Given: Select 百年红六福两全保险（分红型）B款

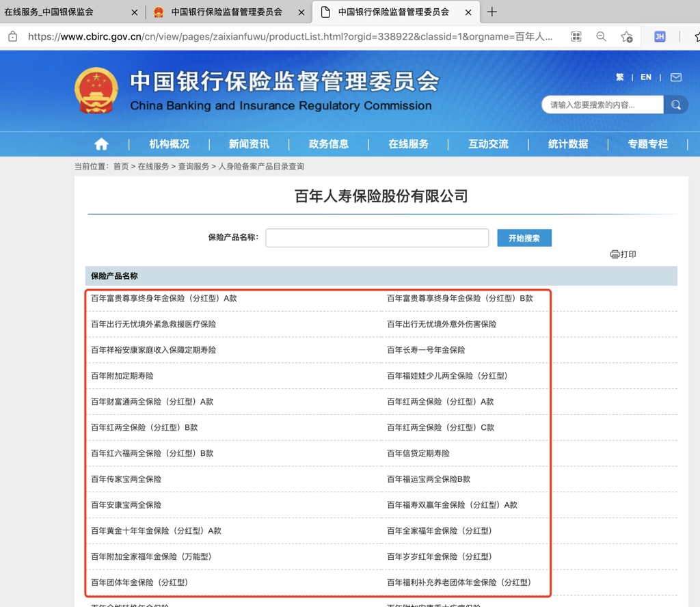Looking at the screenshot, I should pyautogui.click(x=152, y=453).
